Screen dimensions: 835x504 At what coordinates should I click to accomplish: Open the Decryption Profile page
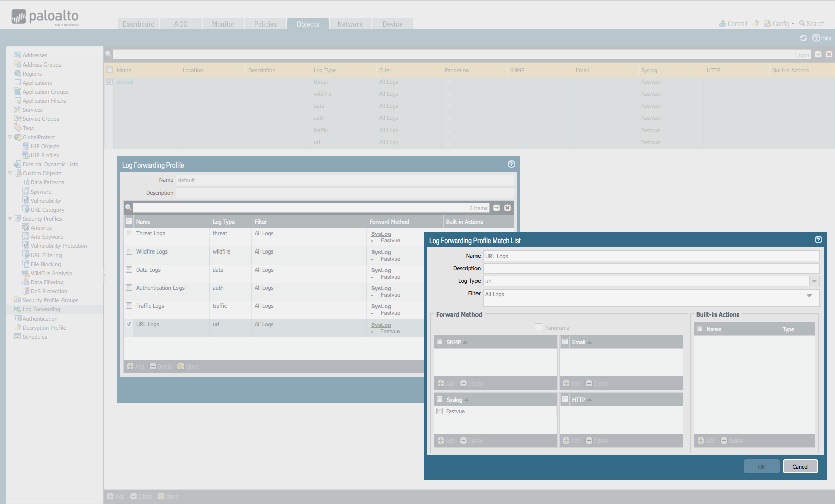[44, 327]
